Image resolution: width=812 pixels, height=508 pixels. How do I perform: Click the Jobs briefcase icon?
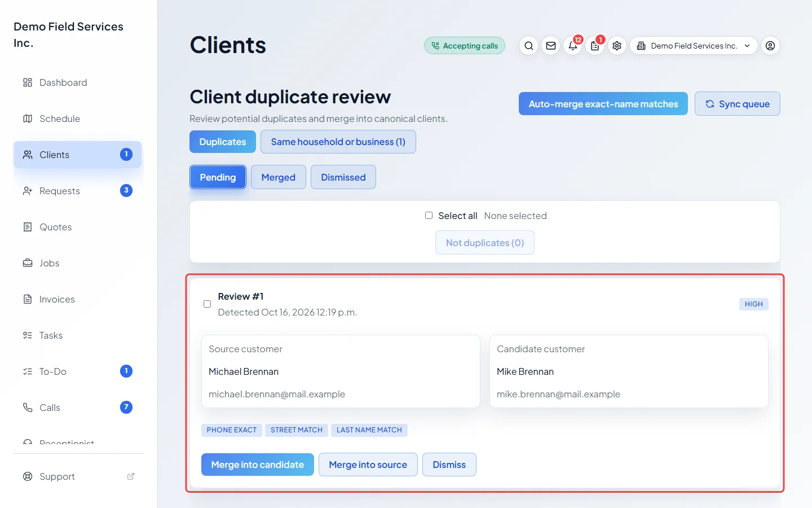point(28,263)
